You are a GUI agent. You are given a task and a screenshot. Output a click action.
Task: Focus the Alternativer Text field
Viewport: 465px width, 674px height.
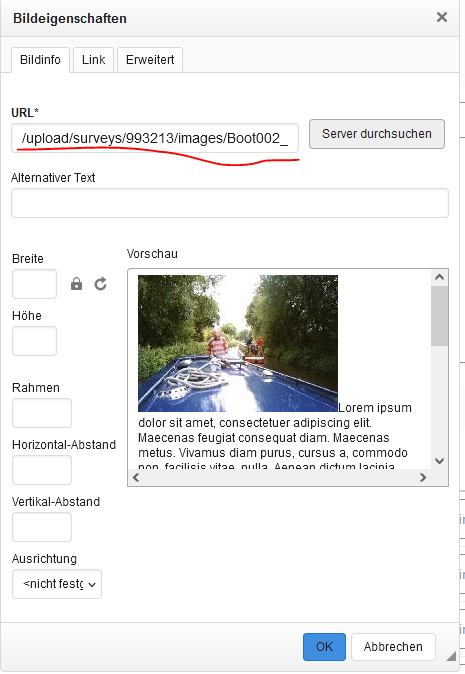(230, 203)
